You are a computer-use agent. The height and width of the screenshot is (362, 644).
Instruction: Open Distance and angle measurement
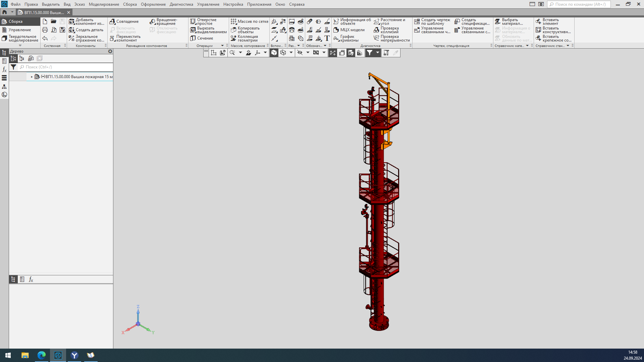tap(377, 22)
